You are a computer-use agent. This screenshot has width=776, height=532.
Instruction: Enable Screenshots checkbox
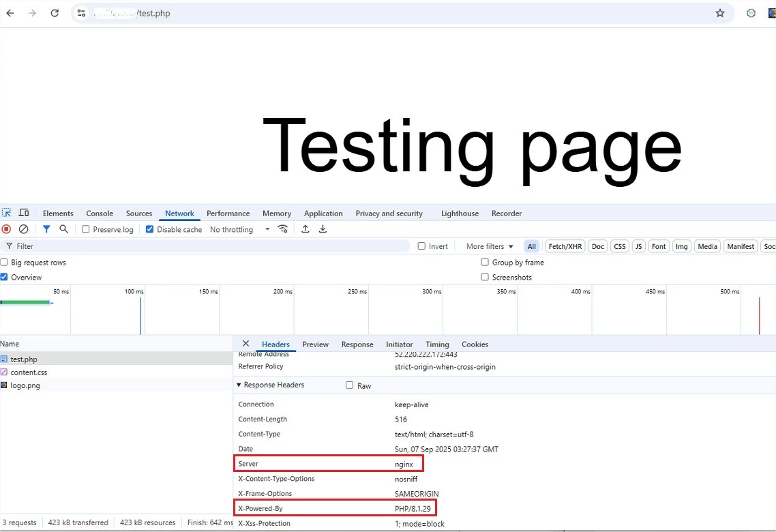[x=485, y=277]
